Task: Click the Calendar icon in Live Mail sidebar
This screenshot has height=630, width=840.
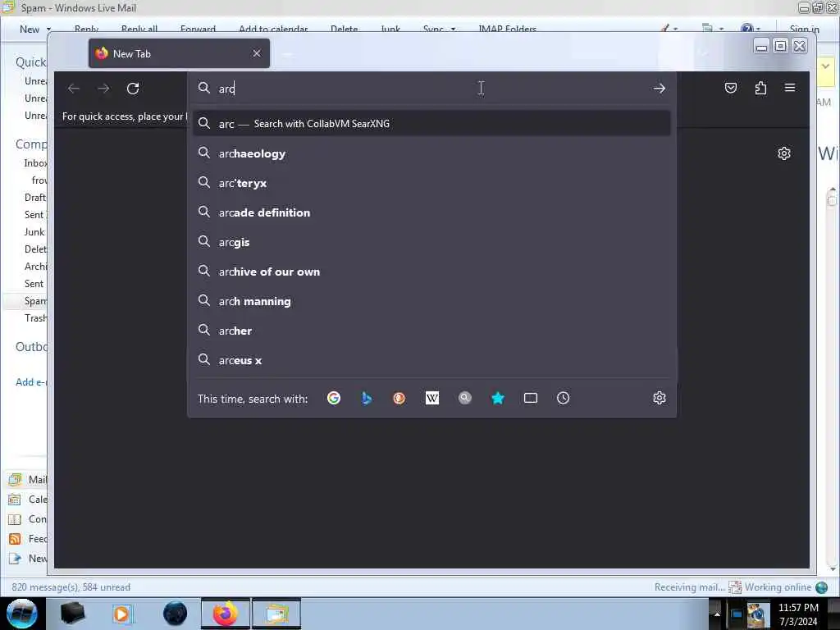Action: (15, 500)
